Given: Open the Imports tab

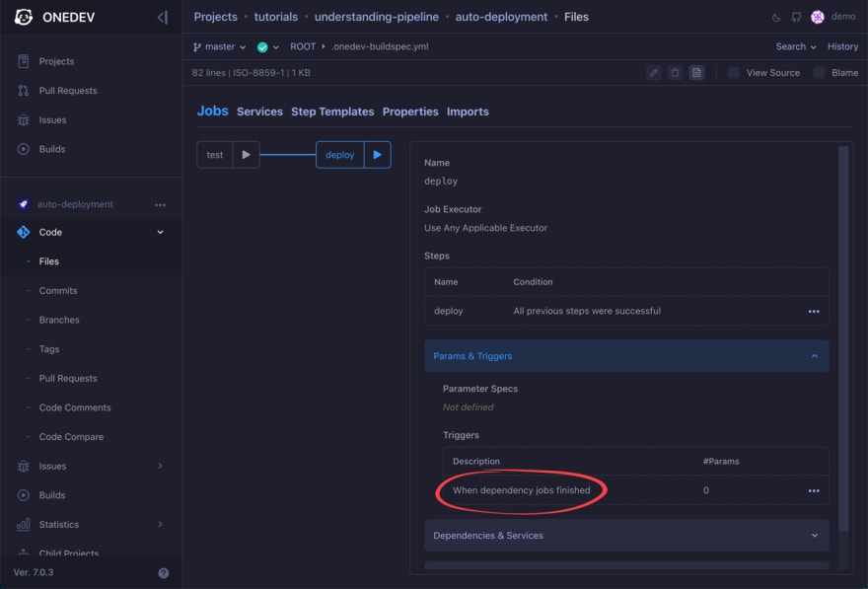Looking at the screenshot, I should 468,111.
